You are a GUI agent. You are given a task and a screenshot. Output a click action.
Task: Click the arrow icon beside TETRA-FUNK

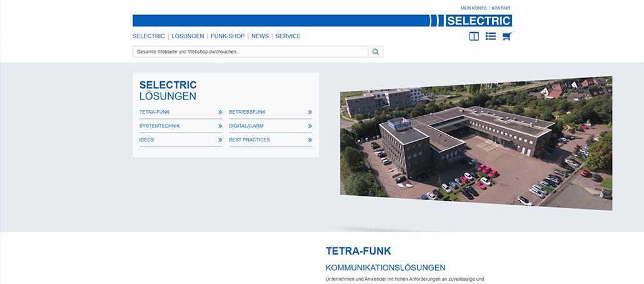click(220, 113)
